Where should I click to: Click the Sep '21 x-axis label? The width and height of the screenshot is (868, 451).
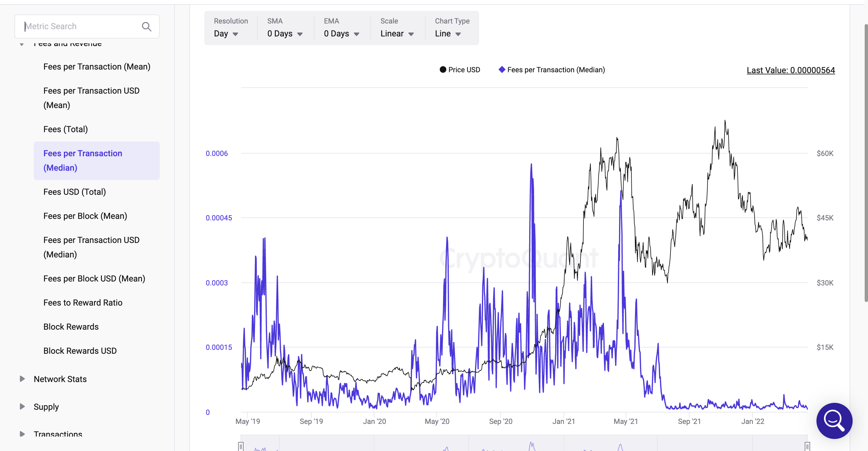pyautogui.click(x=689, y=421)
